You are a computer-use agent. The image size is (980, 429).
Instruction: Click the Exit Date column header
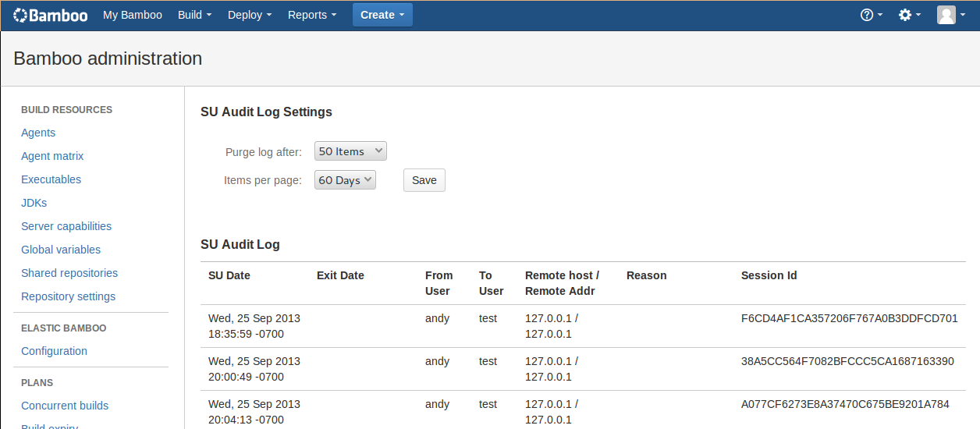(x=340, y=275)
